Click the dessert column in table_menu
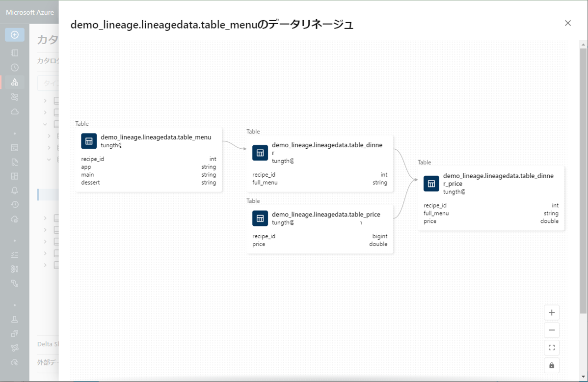588x382 pixels. click(x=91, y=183)
